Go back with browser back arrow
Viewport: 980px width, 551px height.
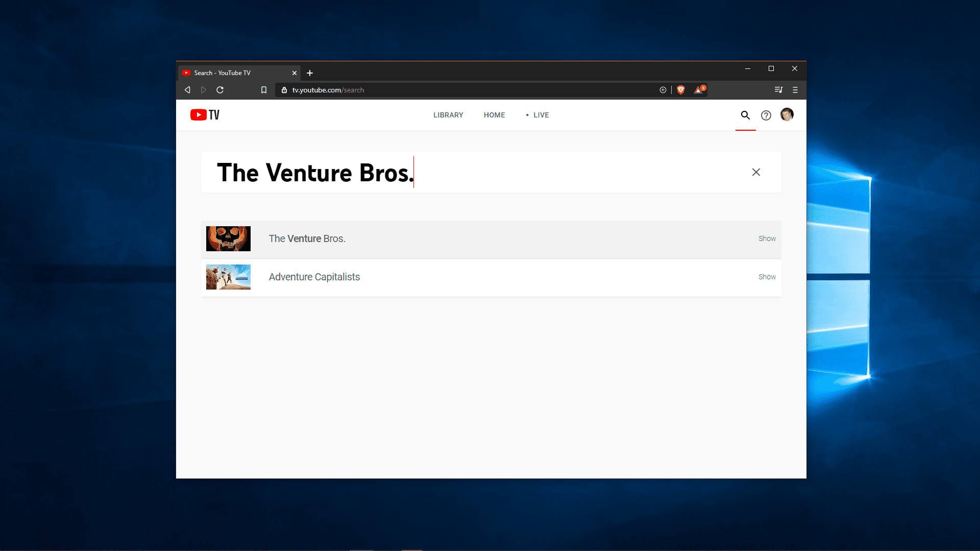point(187,90)
